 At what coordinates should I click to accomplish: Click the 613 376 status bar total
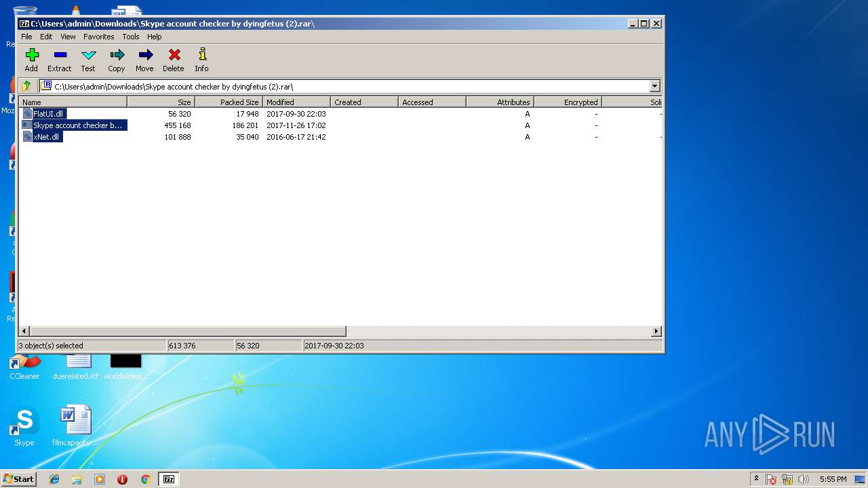182,346
